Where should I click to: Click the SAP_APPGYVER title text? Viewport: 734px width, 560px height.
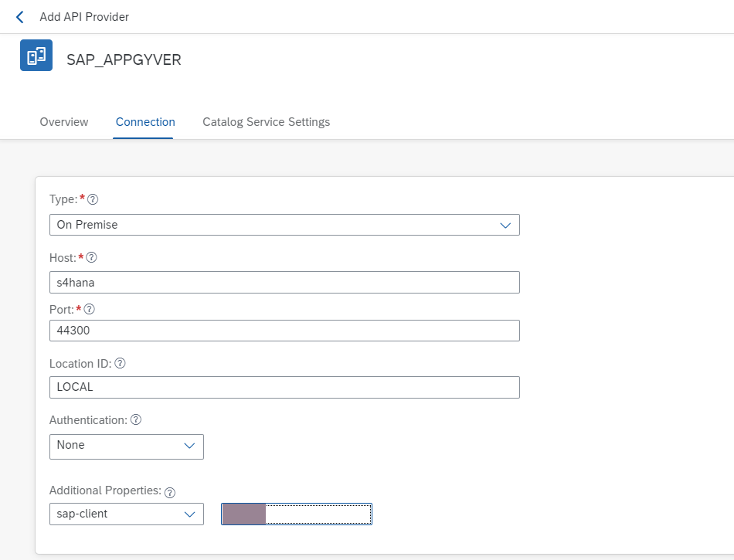coord(124,59)
